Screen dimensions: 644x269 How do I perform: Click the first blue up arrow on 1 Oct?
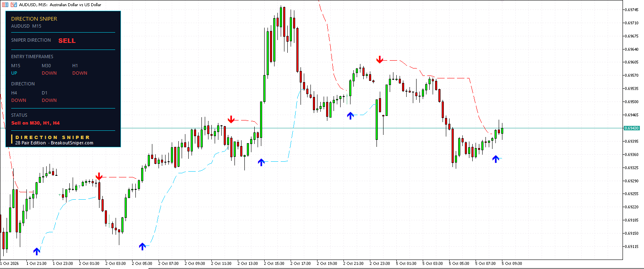pyautogui.click(x=37, y=251)
